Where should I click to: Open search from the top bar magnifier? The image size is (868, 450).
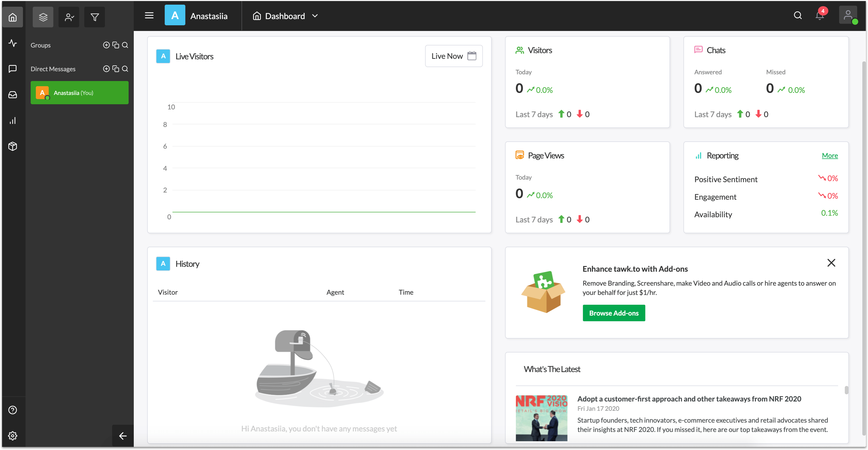(798, 15)
